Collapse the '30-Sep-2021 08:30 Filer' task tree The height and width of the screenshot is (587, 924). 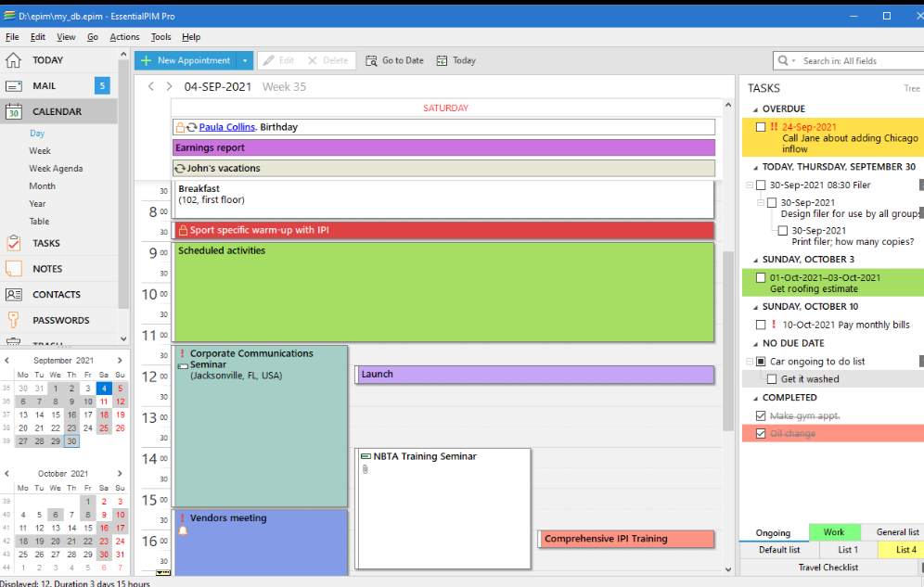(749, 185)
